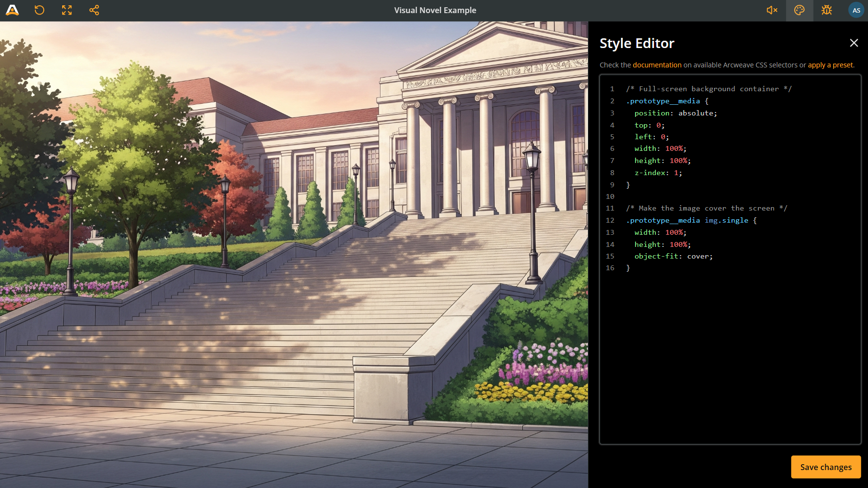Click the apply a preset link
Image resolution: width=868 pixels, height=488 pixels.
(x=830, y=65)
